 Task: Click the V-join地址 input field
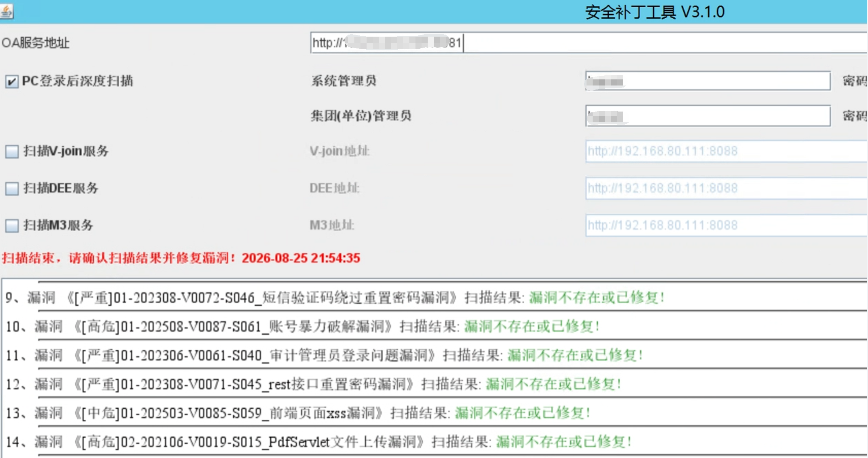pos(726,151)
